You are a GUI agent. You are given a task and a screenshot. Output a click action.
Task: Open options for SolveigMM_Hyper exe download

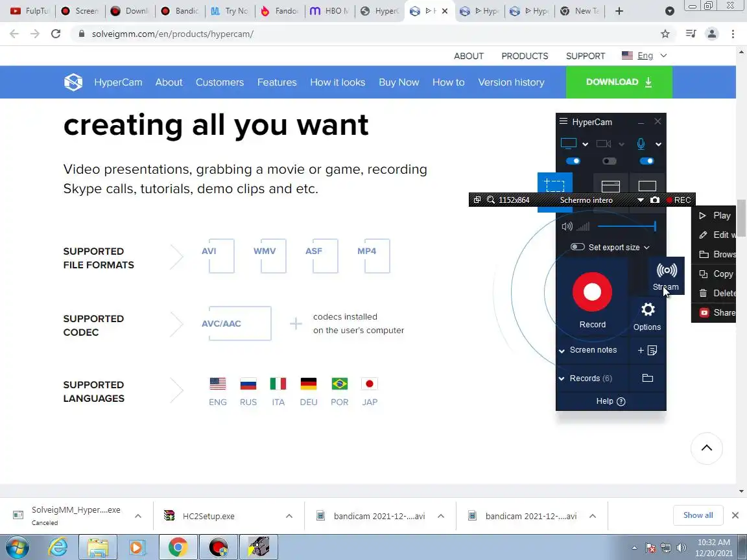pyautogui.click(x=137, y=516)
